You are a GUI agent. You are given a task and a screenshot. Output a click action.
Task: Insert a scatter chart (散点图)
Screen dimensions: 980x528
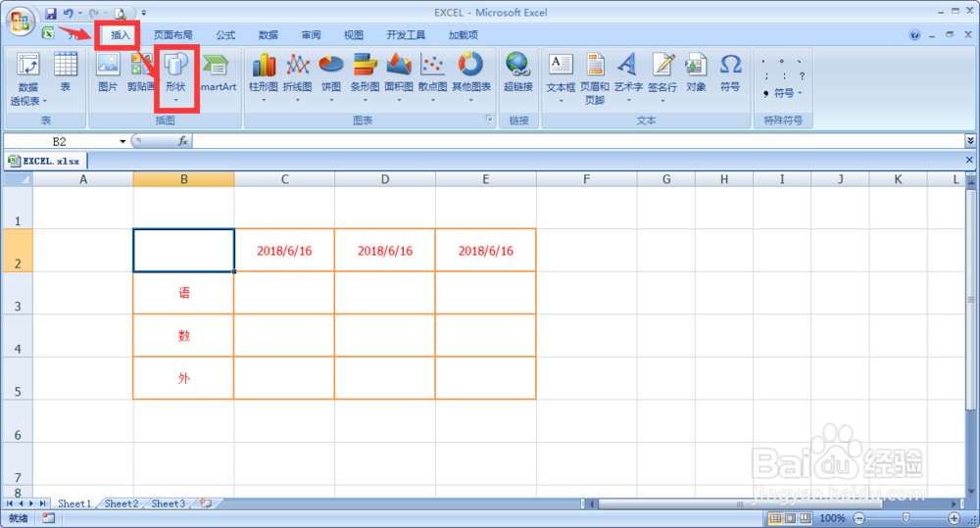click(x=432, y=77)
